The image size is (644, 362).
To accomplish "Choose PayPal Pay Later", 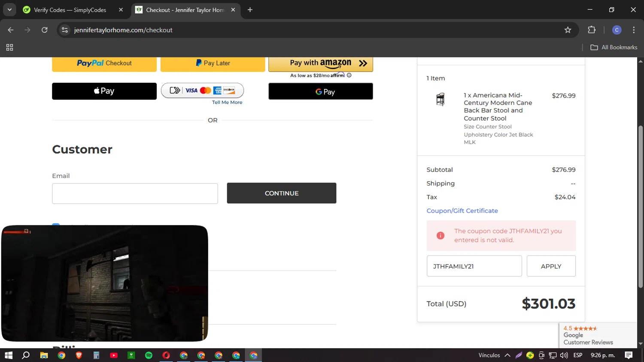I will 213,64.
